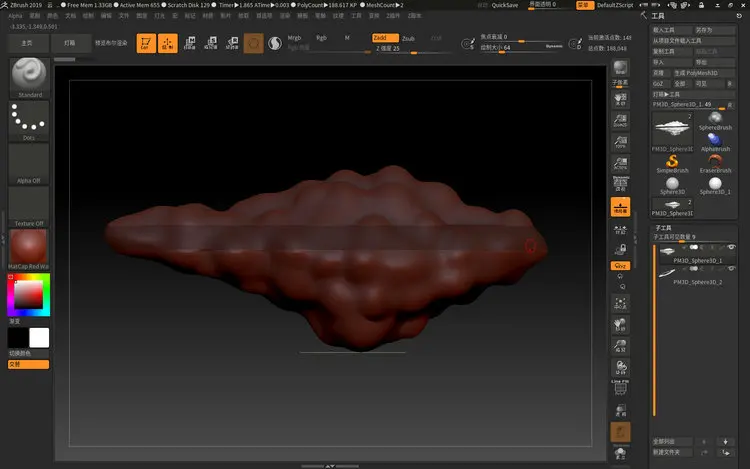Activate Edit mode button
This screenshot has height=469, width=750.
click(145, 43)
